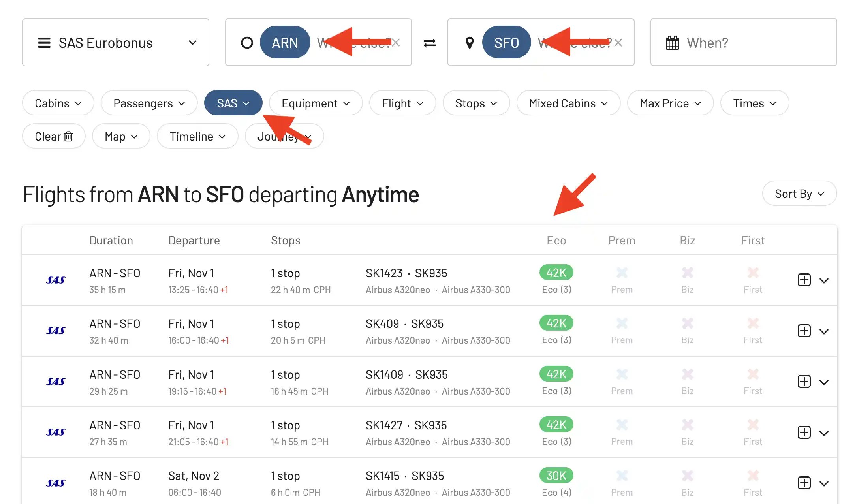This screenshot has width=857, height=504.
Task: Click unavailable Prem icon on SK1427 row
Action: tap(622, 425)
